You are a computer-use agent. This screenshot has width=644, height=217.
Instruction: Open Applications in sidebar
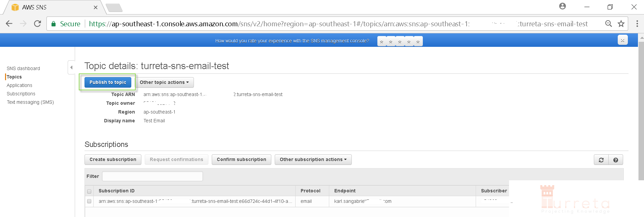pyautogui.click(x=20, y=85)
